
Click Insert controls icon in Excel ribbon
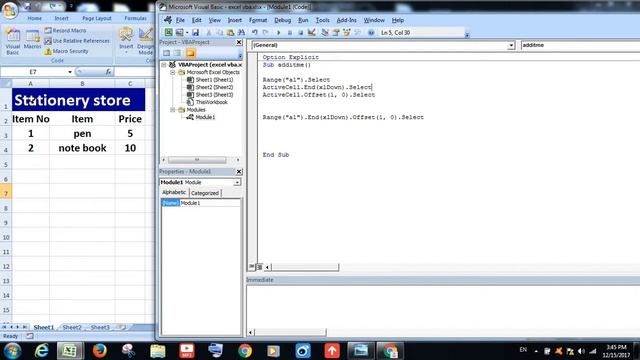(x=126, y=41)
